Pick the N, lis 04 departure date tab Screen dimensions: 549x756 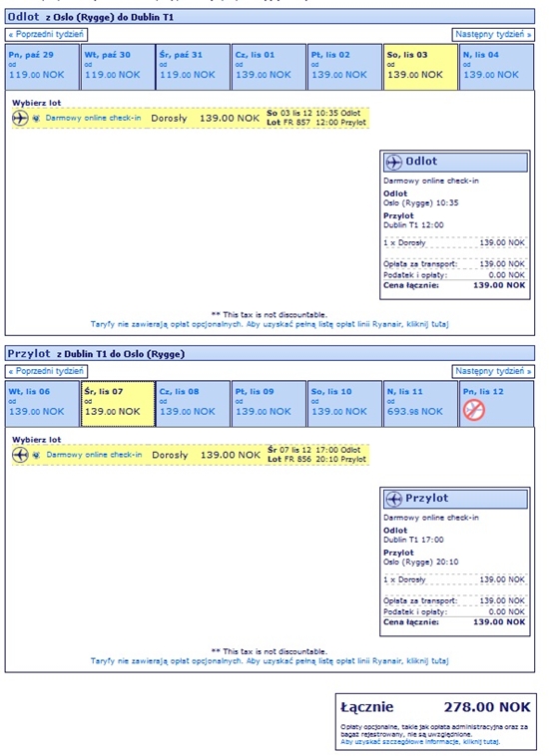coord(496,67)
